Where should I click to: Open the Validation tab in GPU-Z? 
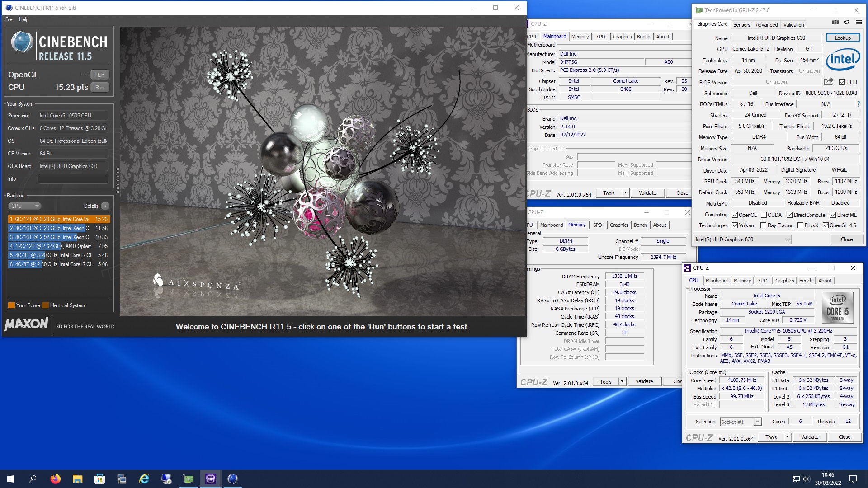coord(793,25)
